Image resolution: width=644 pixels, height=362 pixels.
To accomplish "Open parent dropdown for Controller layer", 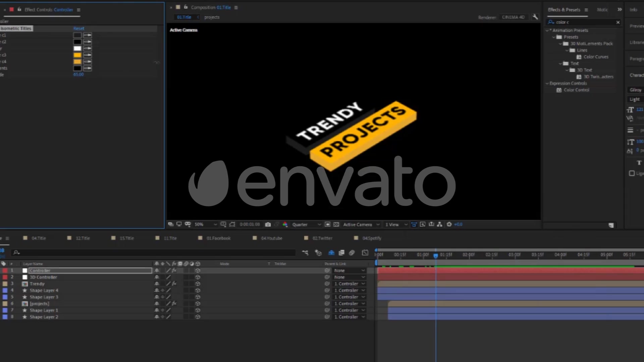I will [x=349, y=270].
